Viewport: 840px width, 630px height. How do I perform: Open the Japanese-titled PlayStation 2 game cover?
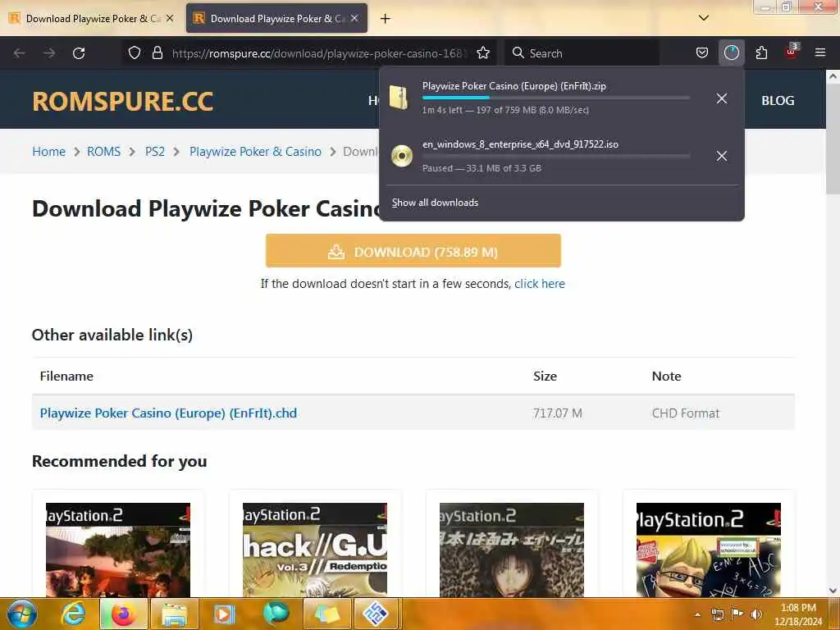pyautogui.click(x=512, y=550)
